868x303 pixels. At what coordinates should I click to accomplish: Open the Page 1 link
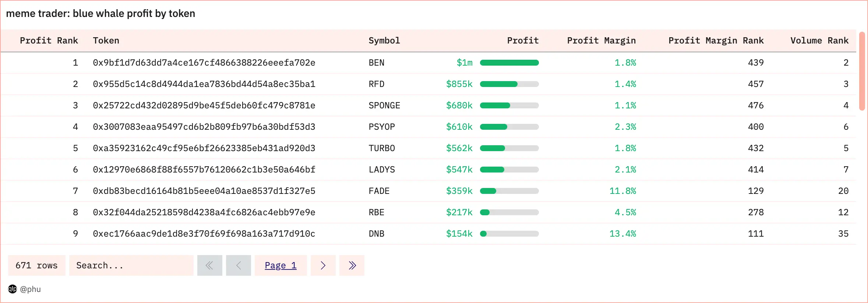tap(280, 265)
